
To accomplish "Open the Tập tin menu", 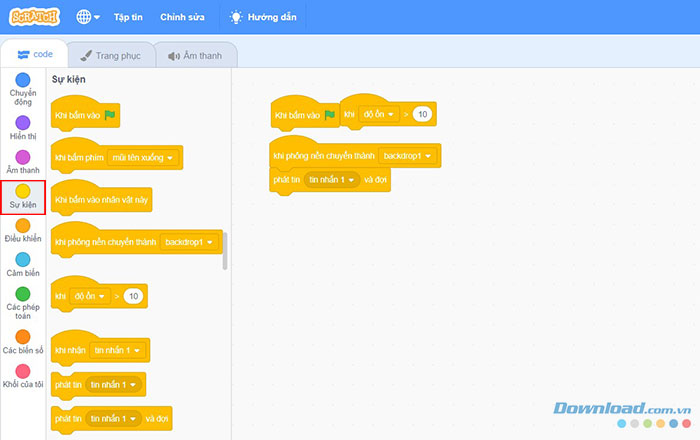I will click(128, 17).
